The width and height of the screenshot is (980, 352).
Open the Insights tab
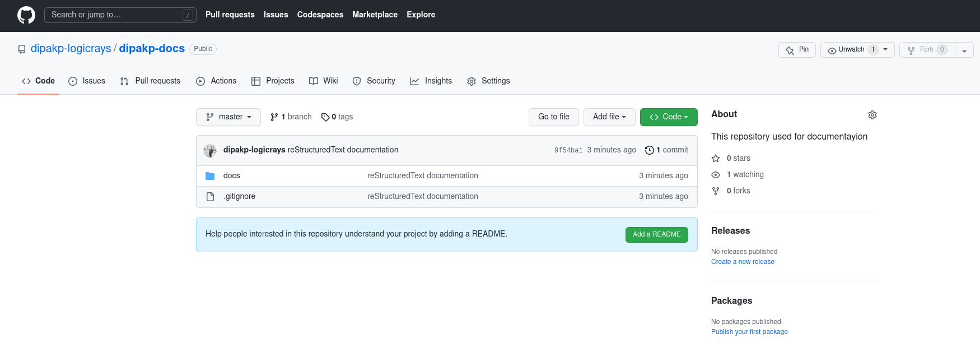431,81
